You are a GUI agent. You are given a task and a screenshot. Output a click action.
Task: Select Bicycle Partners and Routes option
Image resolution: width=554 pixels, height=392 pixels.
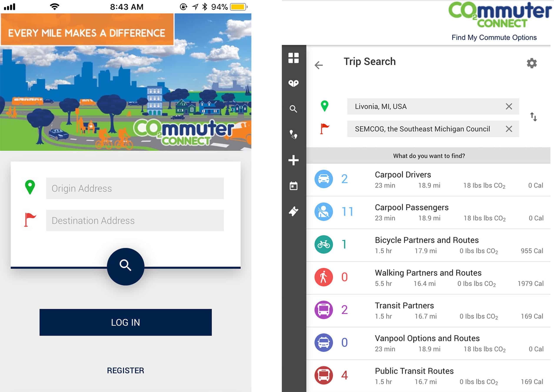pyautogui.click(x=428, y=245)
